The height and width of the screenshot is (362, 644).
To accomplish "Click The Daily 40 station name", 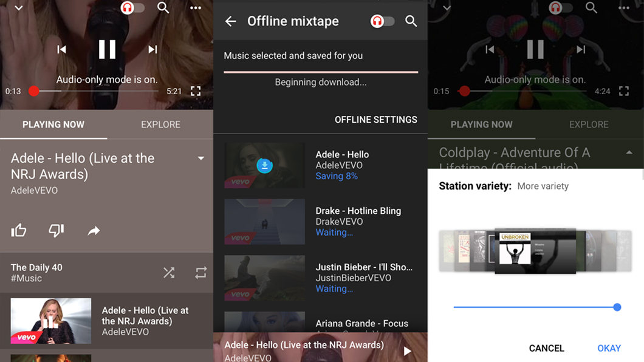I will [36, 267].
